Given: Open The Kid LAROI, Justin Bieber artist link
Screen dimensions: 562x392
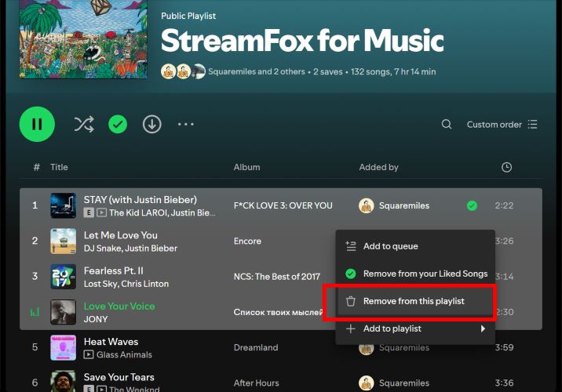Looking at the screenshot, I should point(162,212).
